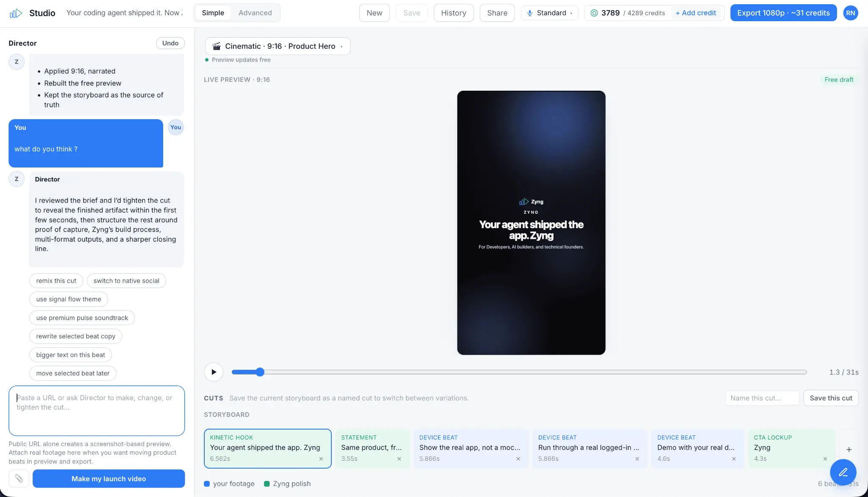868x497 pixels.
Task: Click the project title in header
Action: [x=125, y=13]
